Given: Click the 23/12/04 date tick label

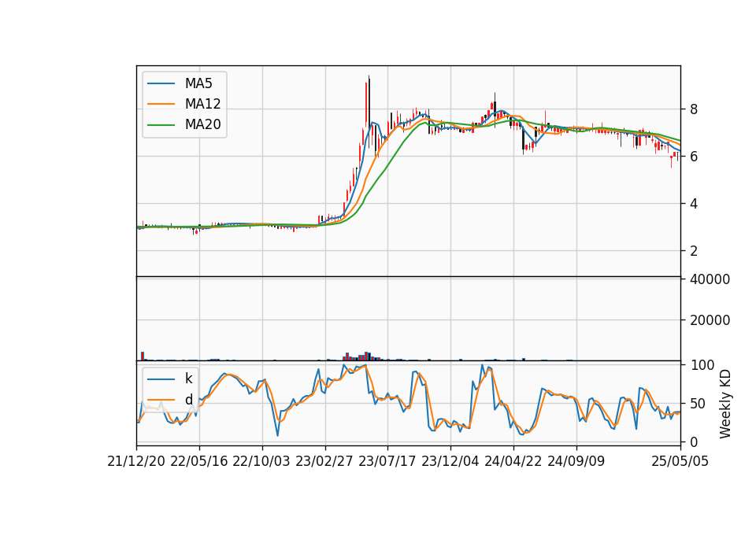Looking at the screenshot, I should 450,461.
